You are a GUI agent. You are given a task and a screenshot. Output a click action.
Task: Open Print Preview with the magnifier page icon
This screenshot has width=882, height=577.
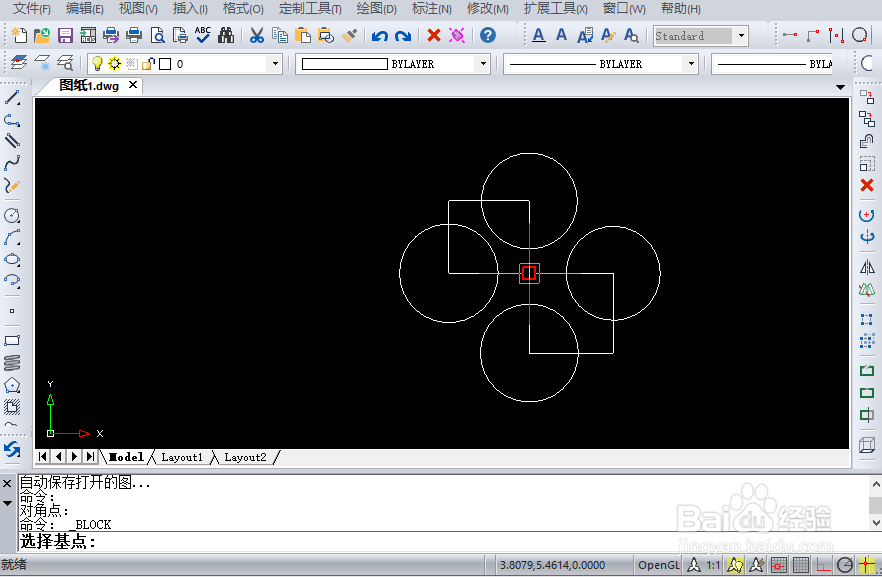(x=158, y=35)
